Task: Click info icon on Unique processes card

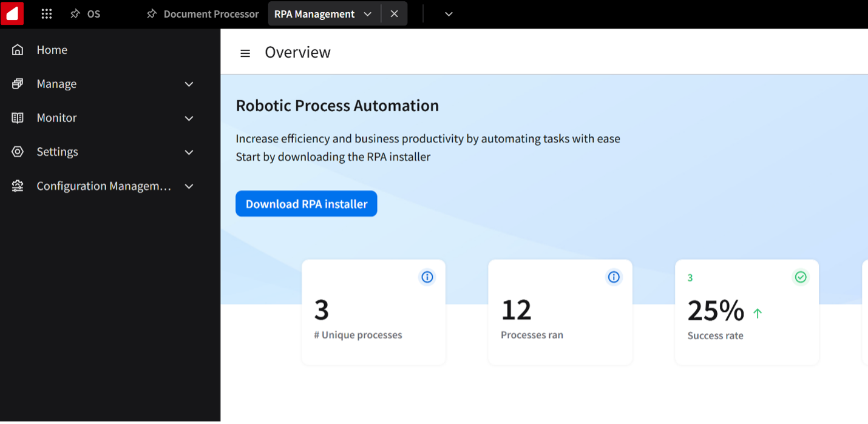Action: pos(427,277)
